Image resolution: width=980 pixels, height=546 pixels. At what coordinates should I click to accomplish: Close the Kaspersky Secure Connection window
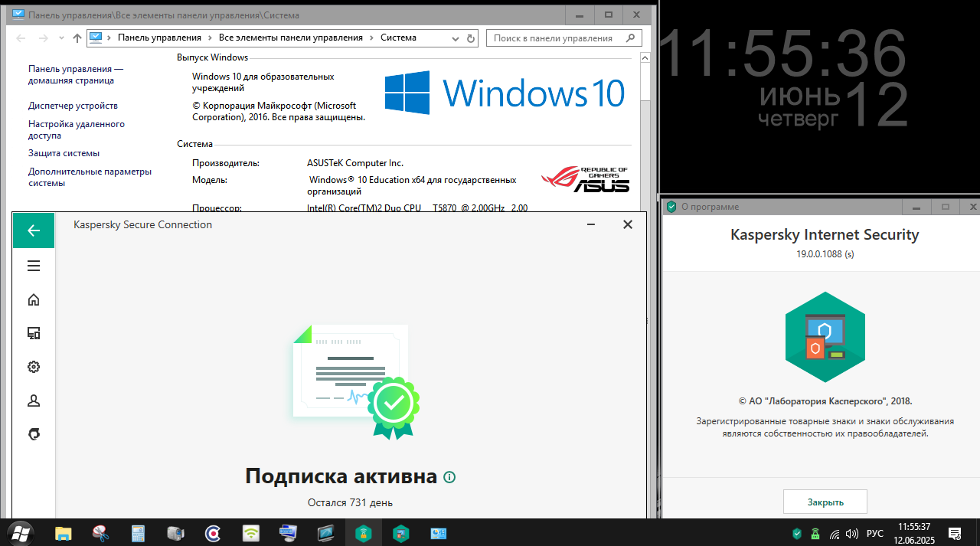(628, 224)
